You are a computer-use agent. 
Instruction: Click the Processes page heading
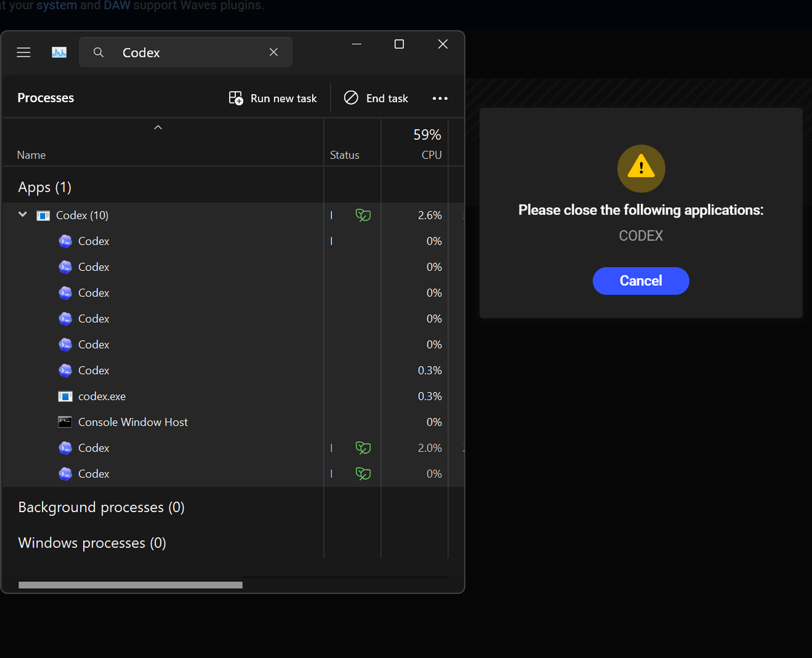point(46,98)
